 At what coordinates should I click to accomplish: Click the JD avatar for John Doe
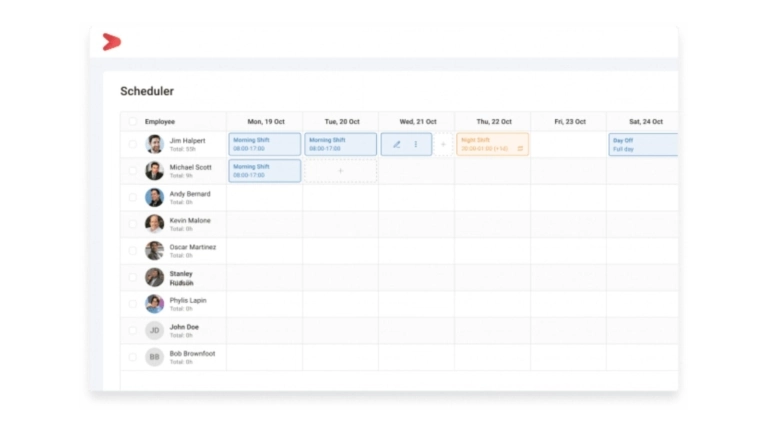click(154, 330)
